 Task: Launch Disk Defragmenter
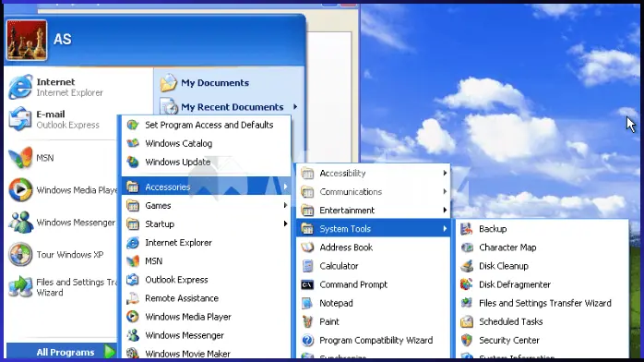pos(543,284)
